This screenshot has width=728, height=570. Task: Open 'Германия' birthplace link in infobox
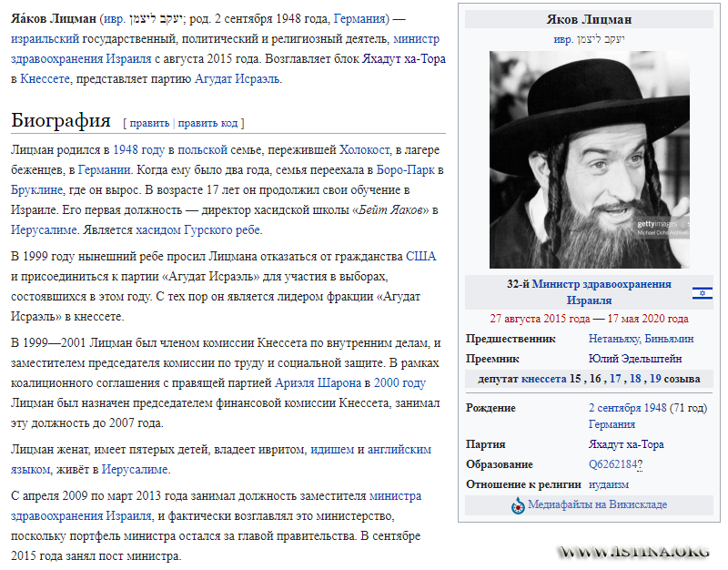[x=612, y=424]
